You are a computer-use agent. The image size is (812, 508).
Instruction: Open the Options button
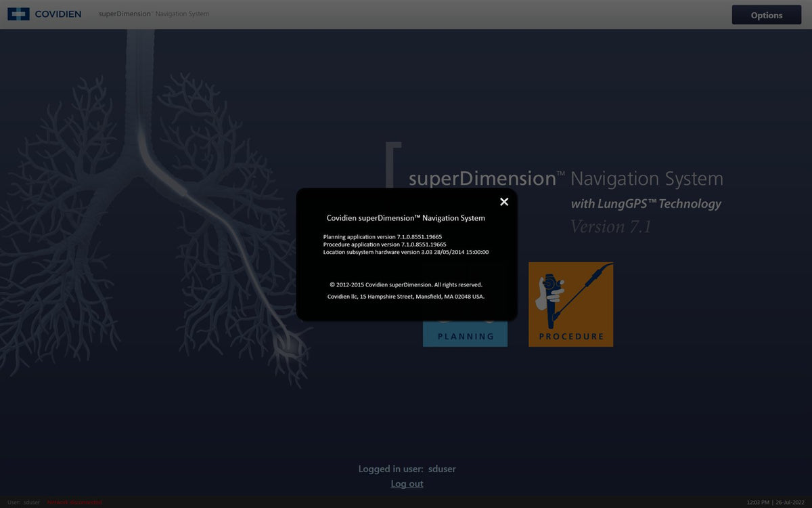click(767, 15)
